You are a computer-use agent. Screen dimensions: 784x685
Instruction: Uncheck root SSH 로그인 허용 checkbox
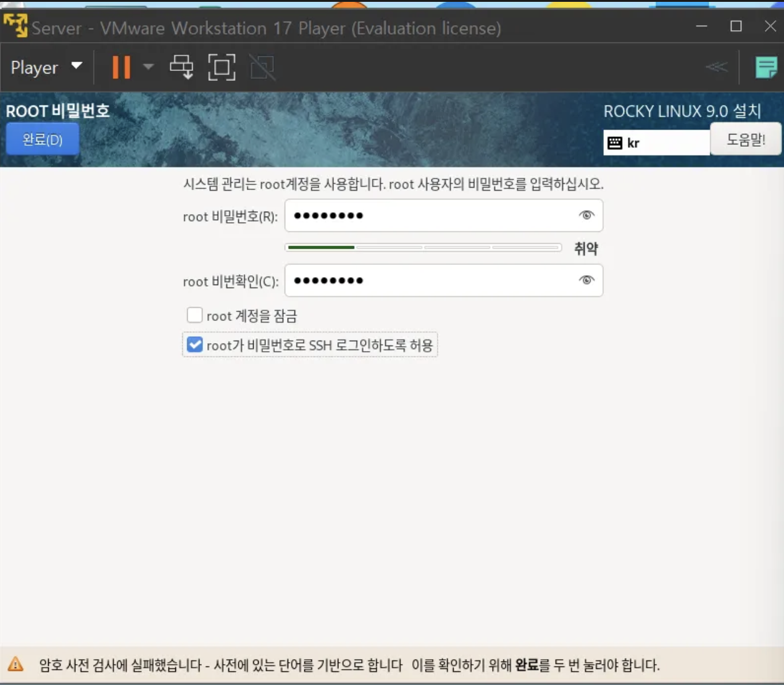tap(194, 344)
